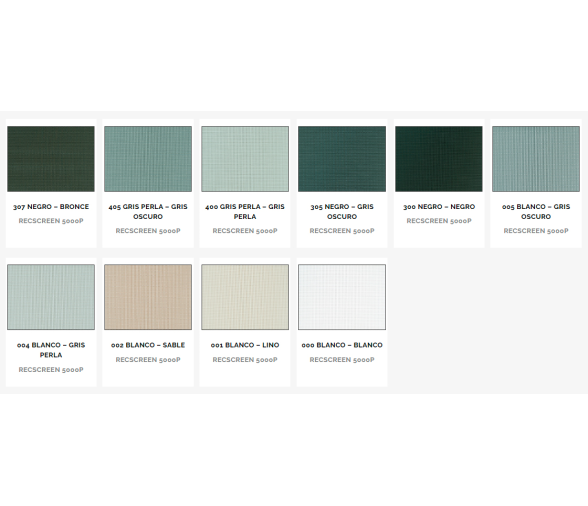Open the 000 BLANCO – BLANCO title link

click(x=342, y=345)
